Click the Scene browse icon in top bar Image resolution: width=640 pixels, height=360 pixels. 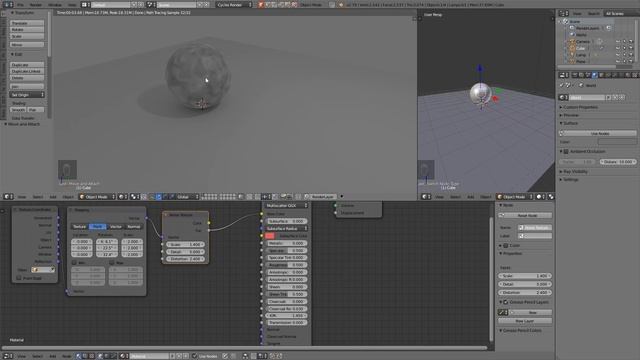[151, 4]
